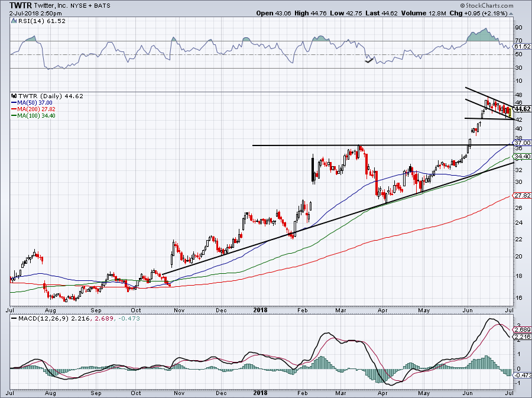
Task: Click the Twitter, Inc. company name
Action: (x=51, y=5)
